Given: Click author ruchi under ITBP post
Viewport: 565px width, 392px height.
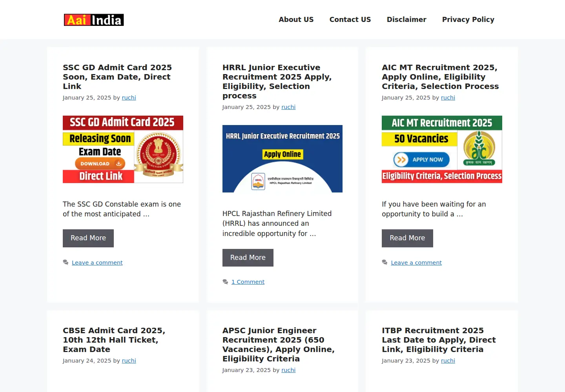Looking at the screenshot, I should (x=448, y=361).
